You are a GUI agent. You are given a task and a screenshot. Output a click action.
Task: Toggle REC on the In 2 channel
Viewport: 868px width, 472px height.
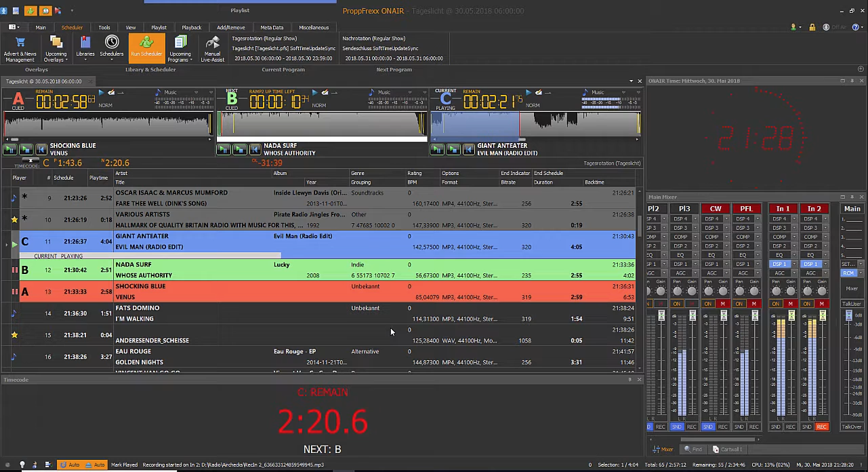[x=821, y=427]
